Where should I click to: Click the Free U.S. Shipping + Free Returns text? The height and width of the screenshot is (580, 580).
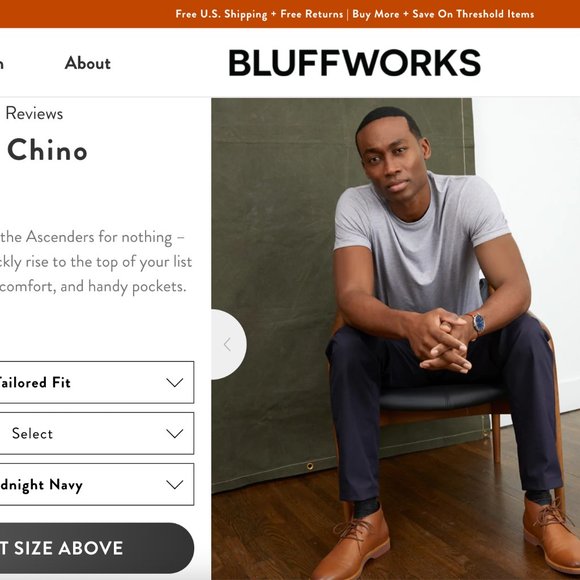pos(259,14)
